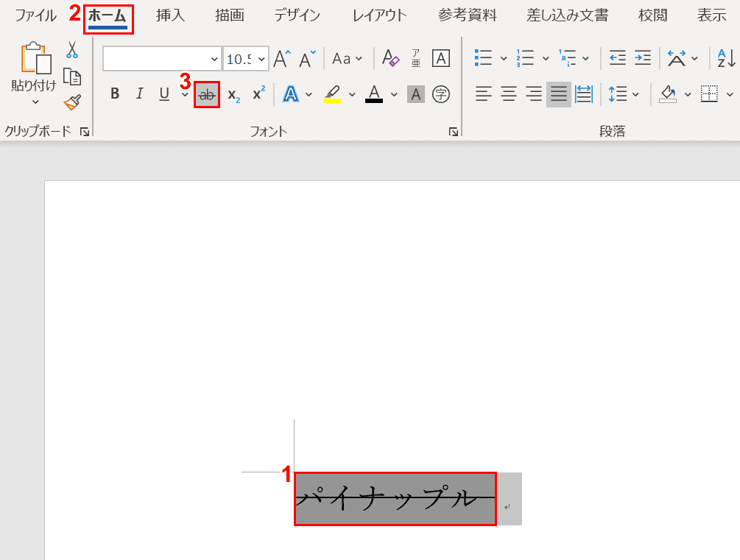Open the font size dropdown arrow

coord(261,59)
